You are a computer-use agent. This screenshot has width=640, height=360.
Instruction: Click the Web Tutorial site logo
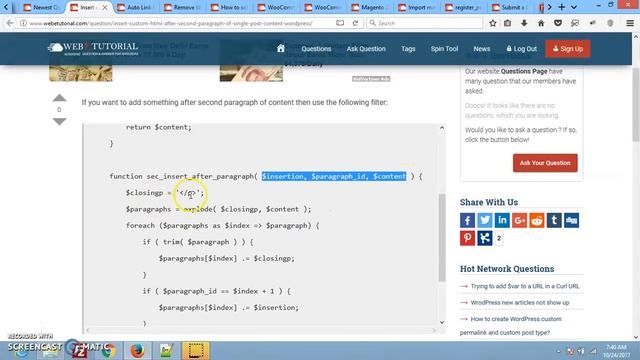click(93, 49)
